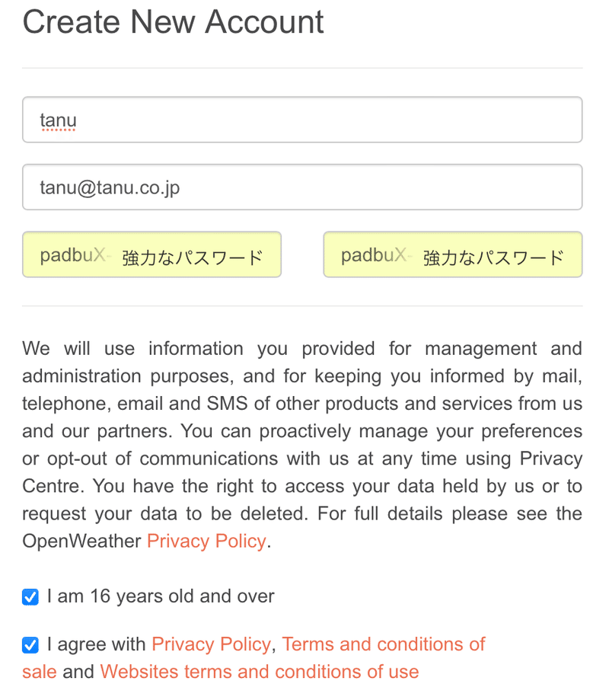Click the "I am 16 years old and over" label
This screenshot has width=609, height=700.
(161, 596)
